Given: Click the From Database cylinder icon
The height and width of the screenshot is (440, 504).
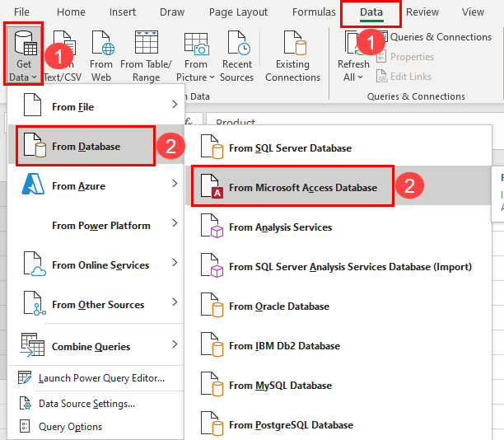Looking at the screenshot, I should [x=35, y=145].
